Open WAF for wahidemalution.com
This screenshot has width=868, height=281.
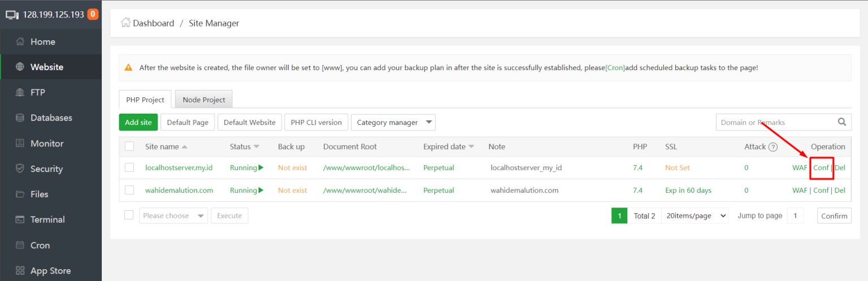[800, 191]
